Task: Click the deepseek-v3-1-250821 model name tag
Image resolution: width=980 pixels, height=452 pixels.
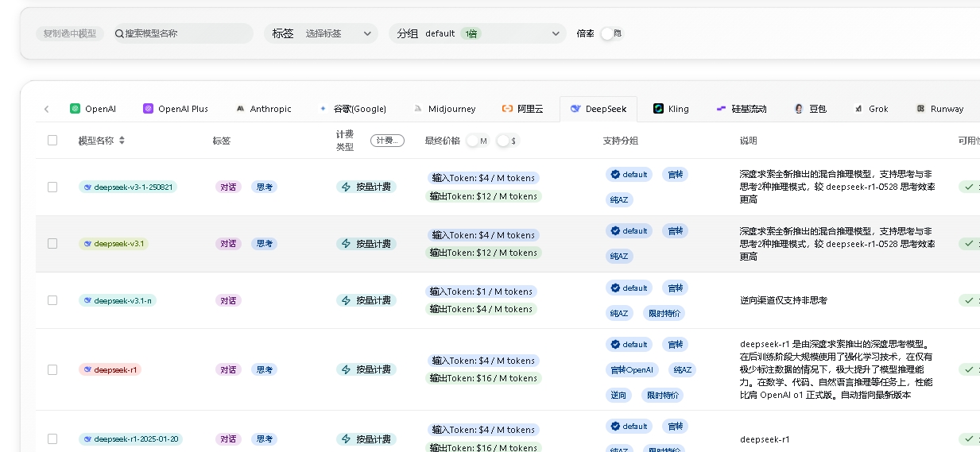Action: pos(128,187)
